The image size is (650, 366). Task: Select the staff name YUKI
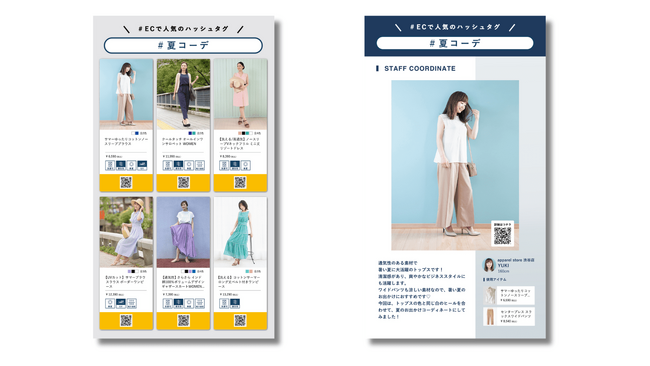click(x=503, y=265)
